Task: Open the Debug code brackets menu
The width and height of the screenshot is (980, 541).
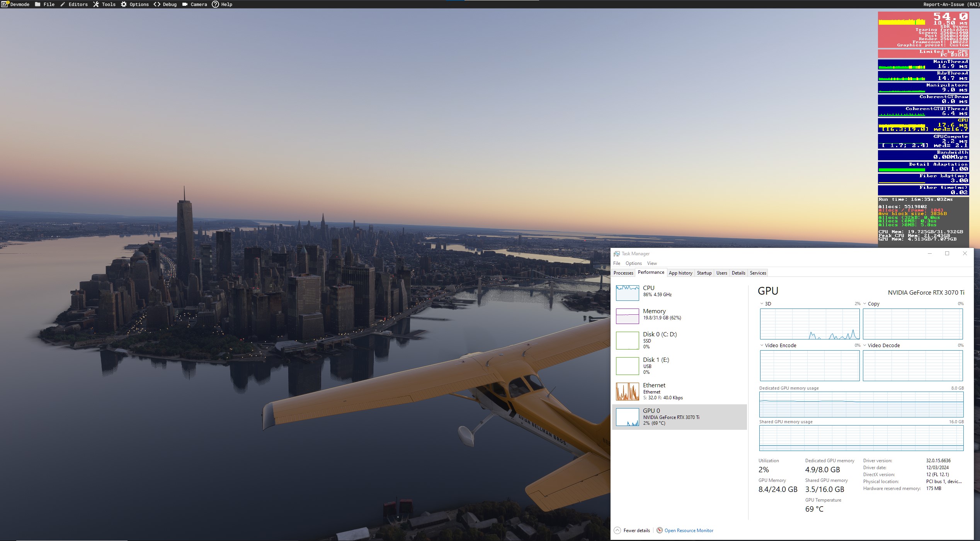Action: coord(157,4)
